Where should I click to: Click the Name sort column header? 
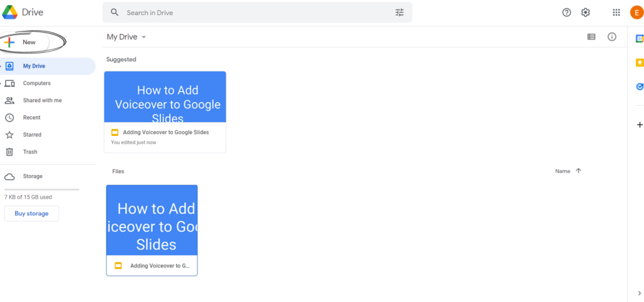tap(563, 171)
